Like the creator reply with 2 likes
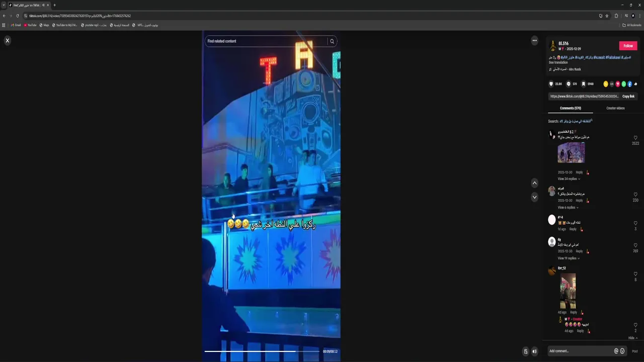 click(x=635, y=325)
